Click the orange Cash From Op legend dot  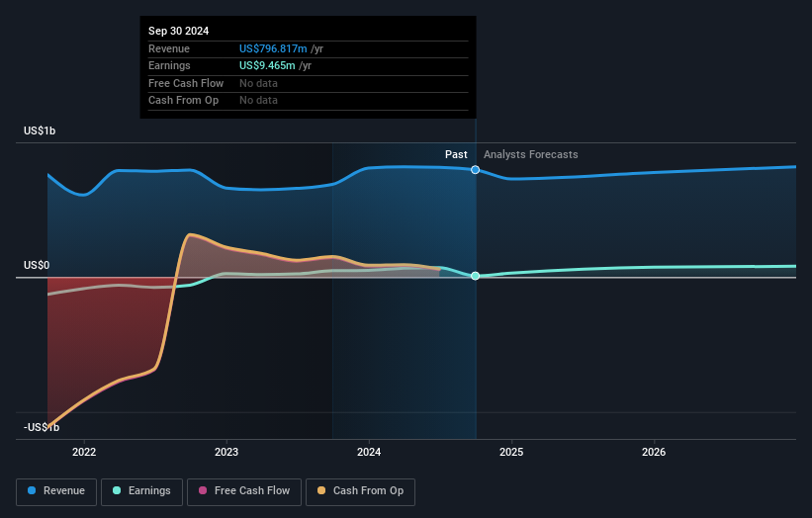coord(321,490)
